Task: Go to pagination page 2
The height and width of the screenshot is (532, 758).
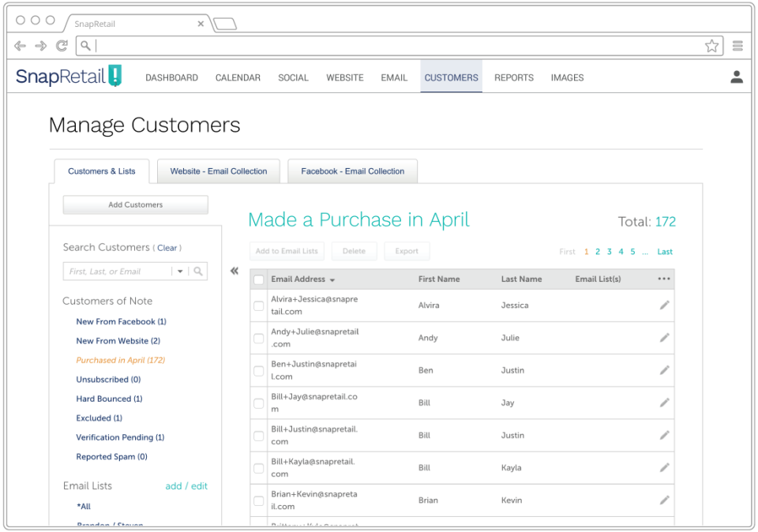Action: (598, 251)
